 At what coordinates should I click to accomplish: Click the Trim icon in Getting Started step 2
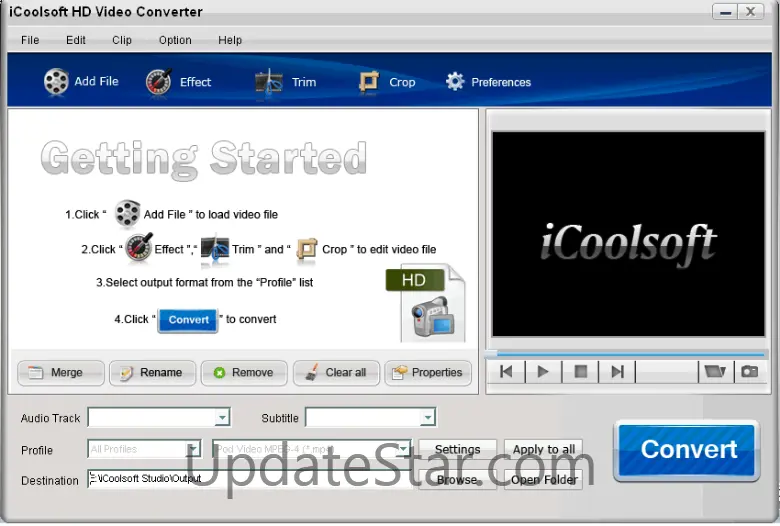click(215, 248)
